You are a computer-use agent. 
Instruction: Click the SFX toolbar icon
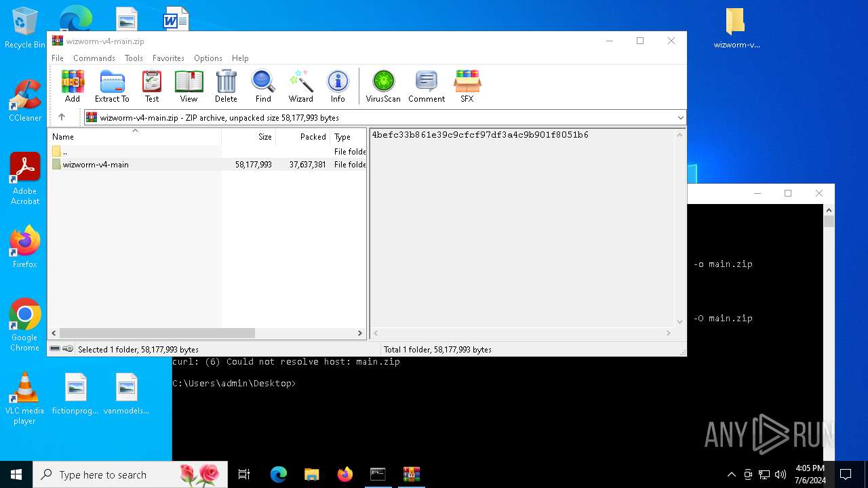click(x=467, y=86)
